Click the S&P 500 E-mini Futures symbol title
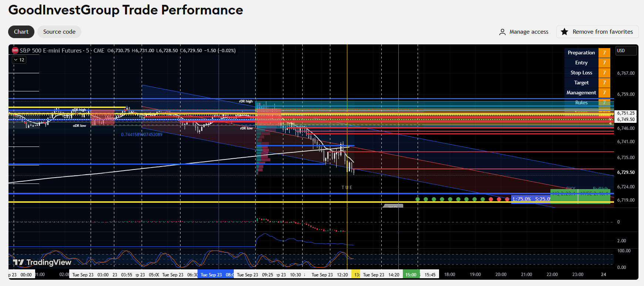Image resolution: width=644 pixels, height=286 pixels. pyautogui.click(x=51, y=50)
